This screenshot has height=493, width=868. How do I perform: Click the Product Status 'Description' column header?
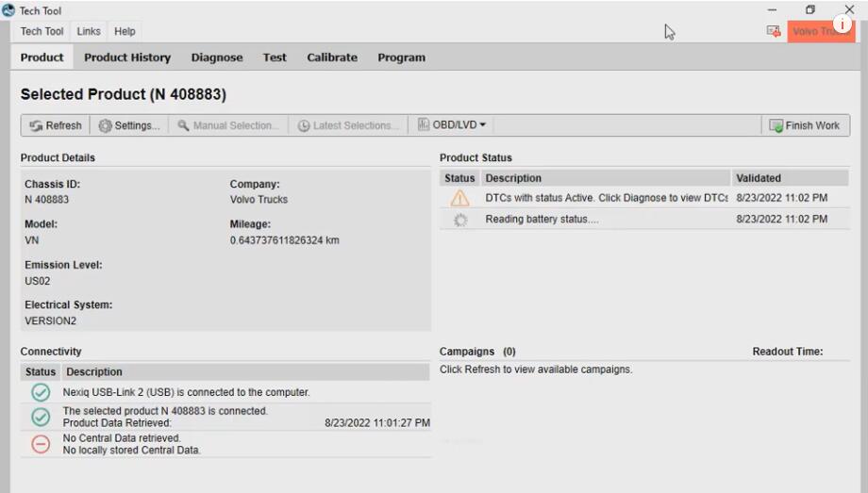(x=606, y=178)
